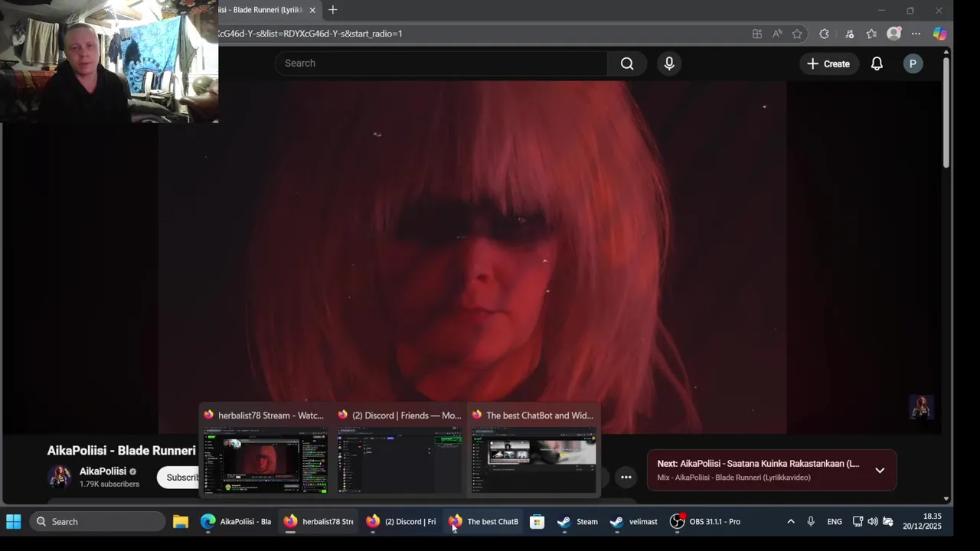
Task: Open ENG language switcher
Action: [835, 522]
